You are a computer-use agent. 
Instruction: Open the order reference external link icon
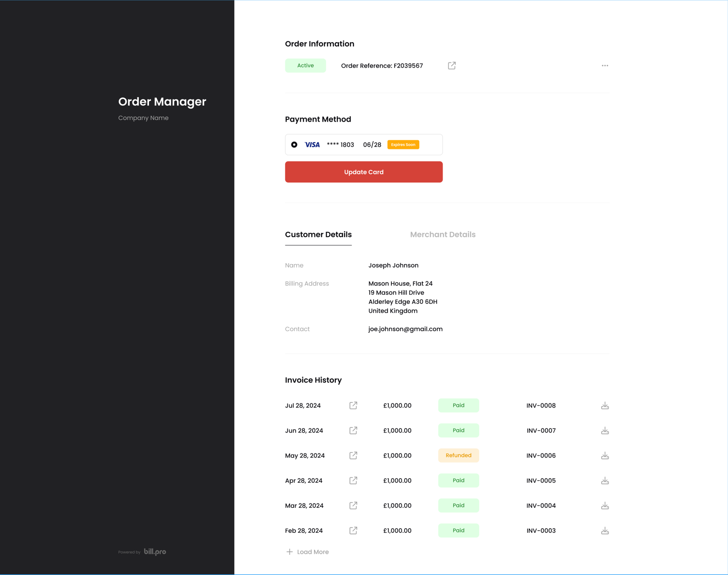tap(452, 66)
